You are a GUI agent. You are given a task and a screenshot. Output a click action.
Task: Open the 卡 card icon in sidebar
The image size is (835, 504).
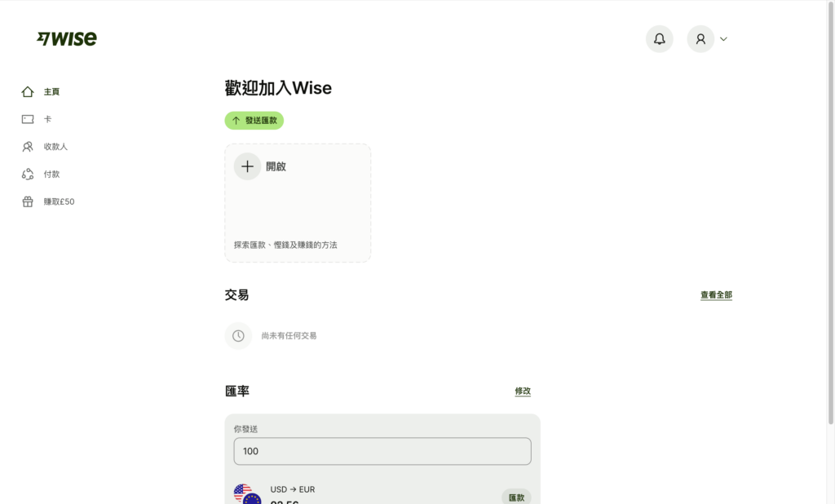coord(28,119)
